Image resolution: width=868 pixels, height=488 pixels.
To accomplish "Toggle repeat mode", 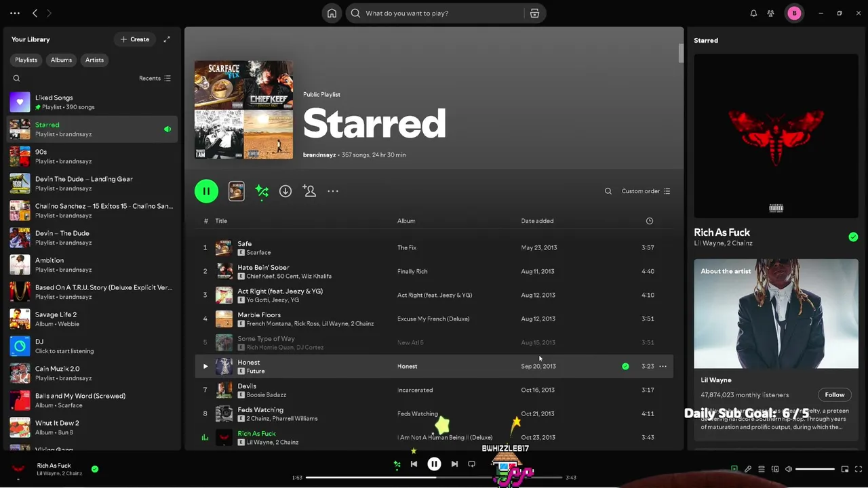I will coord(472,464).
